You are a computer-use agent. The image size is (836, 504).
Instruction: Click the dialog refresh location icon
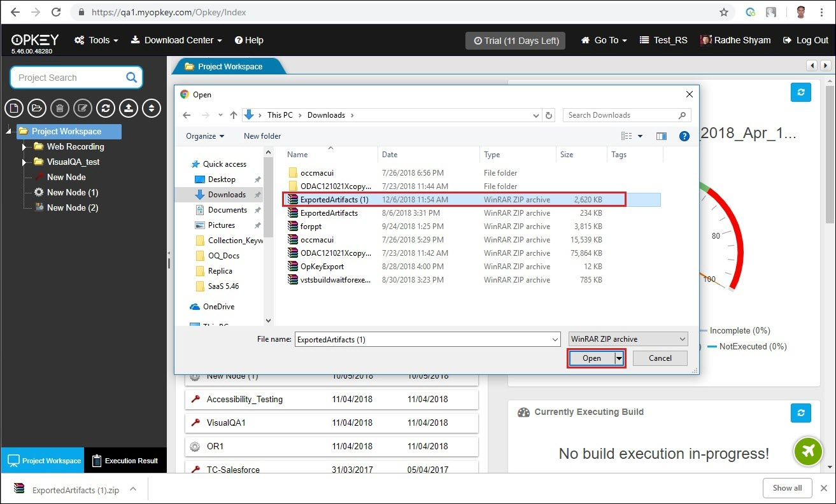point(549,115)
